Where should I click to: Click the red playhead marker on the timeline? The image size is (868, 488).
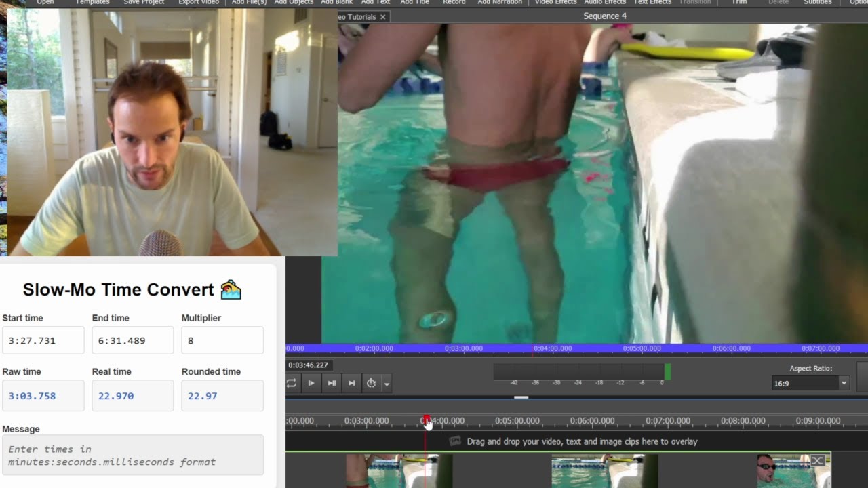click(426, 420)
